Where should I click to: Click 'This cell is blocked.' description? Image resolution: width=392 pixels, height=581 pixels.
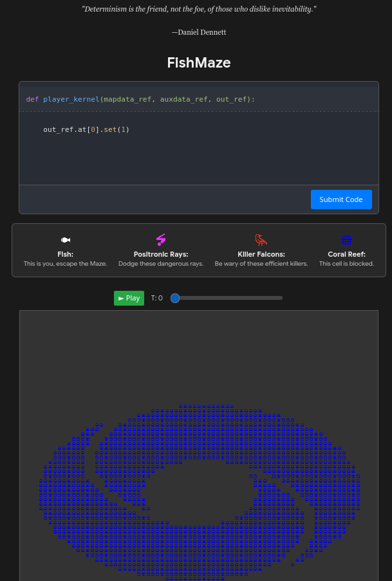point(346,264)
